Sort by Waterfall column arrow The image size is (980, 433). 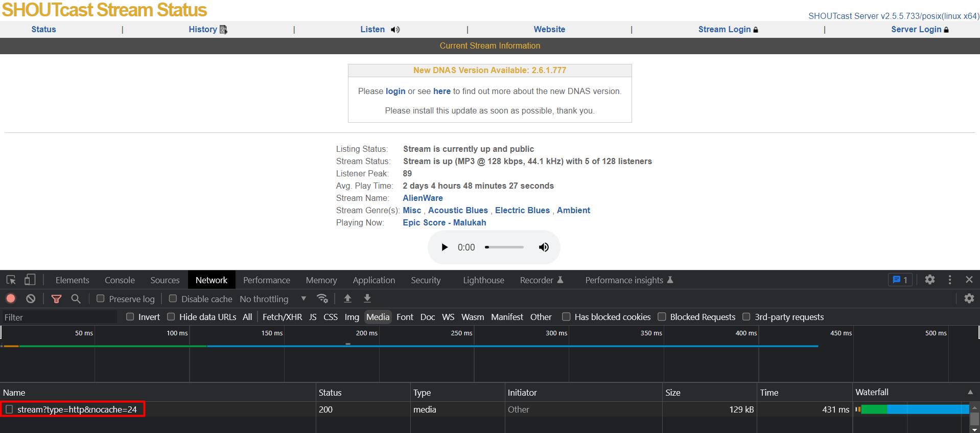970,392
